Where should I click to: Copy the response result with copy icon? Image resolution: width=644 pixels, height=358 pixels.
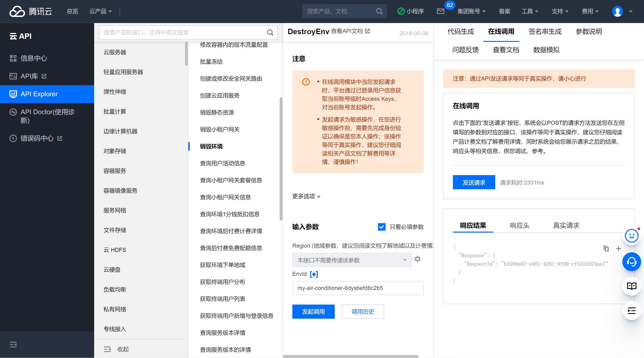(606, 249)
